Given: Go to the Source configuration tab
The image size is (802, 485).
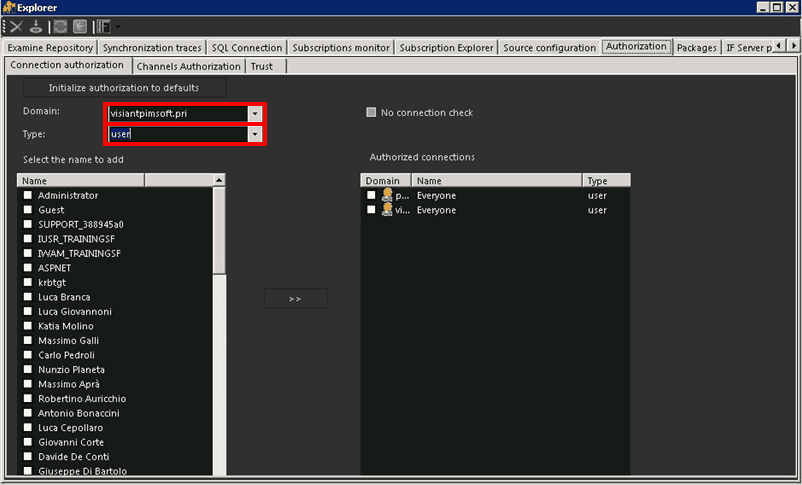Looking at the screenshot, I should [x=549, y=48].
